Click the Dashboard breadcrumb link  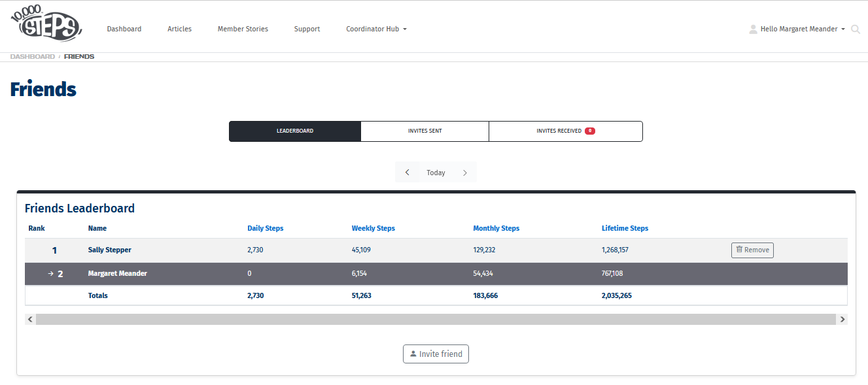[33, 57]
